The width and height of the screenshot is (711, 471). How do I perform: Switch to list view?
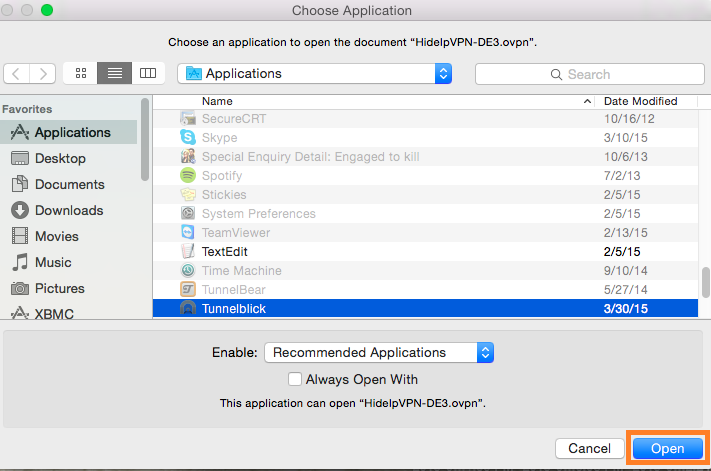point(115,73)
